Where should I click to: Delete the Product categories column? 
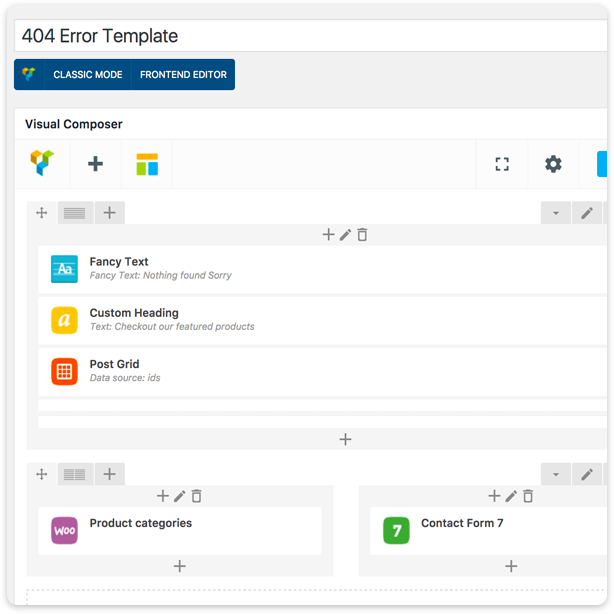(x=197, y=496)
